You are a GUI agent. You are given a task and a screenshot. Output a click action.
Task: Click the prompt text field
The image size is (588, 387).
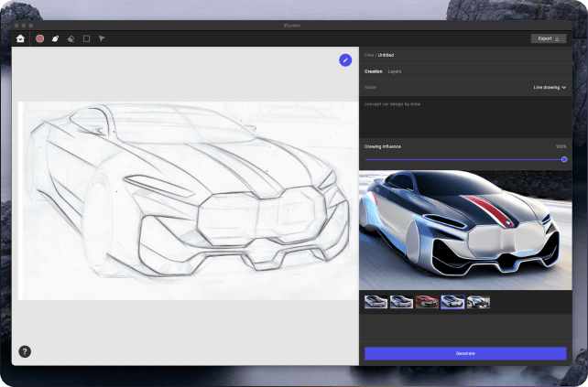click(464, 114)
